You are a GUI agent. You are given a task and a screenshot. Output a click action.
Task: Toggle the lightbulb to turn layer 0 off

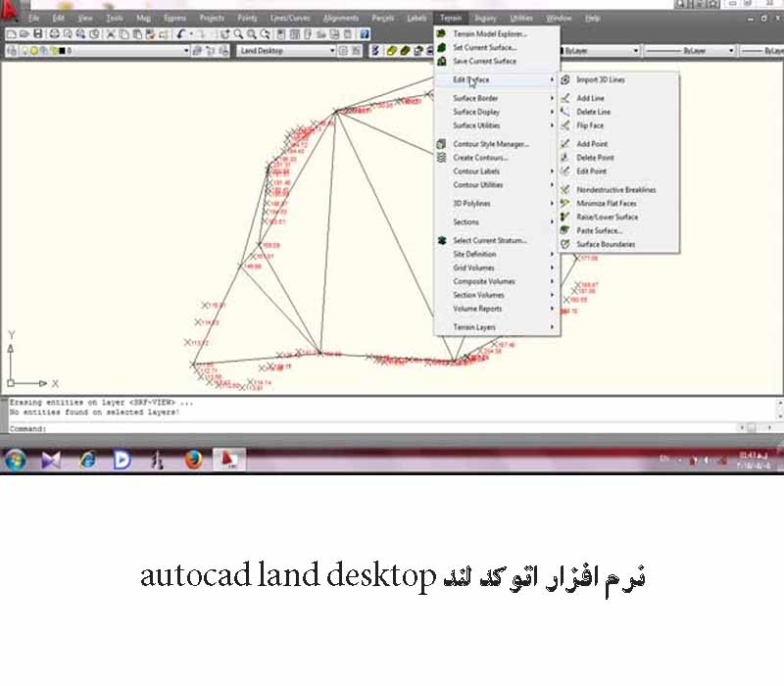[26, 50]
